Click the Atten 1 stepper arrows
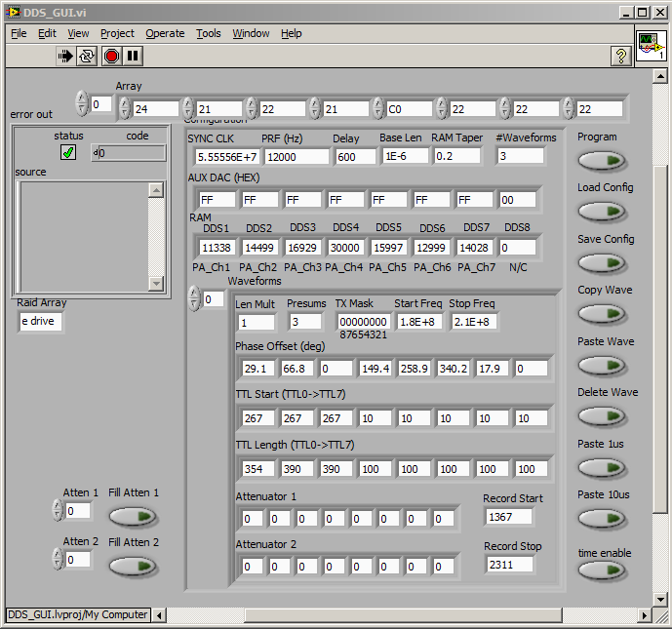The height and width of the screenshot is (629, 672). 58,510
